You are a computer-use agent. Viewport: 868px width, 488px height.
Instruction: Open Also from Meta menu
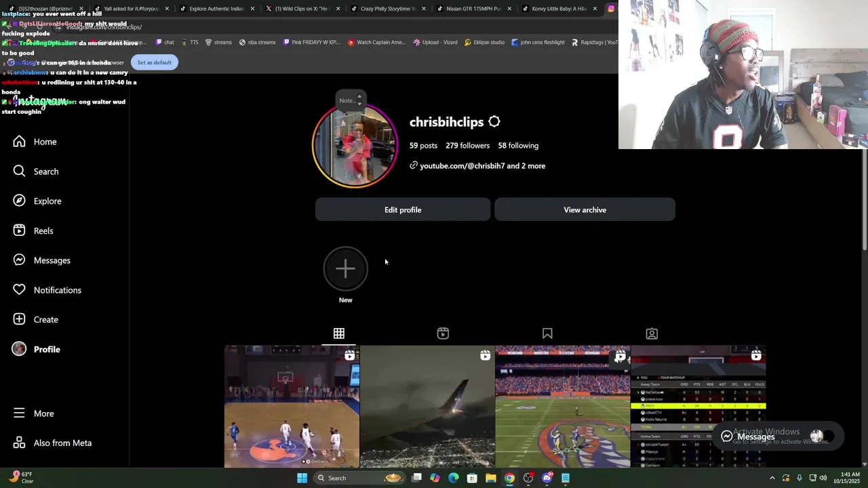[52, 443]
